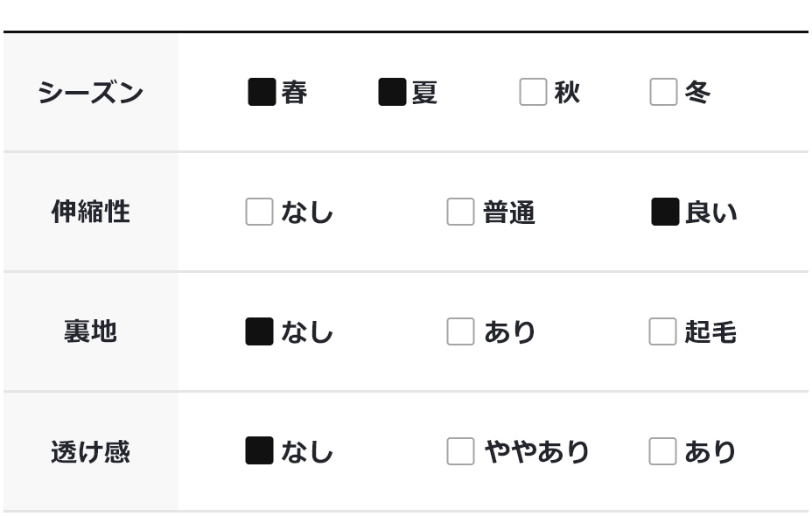Check the 冬 season checkbox
Image resolution: width=812 pixels, height=516 pixels.
[x=663, y=92]
